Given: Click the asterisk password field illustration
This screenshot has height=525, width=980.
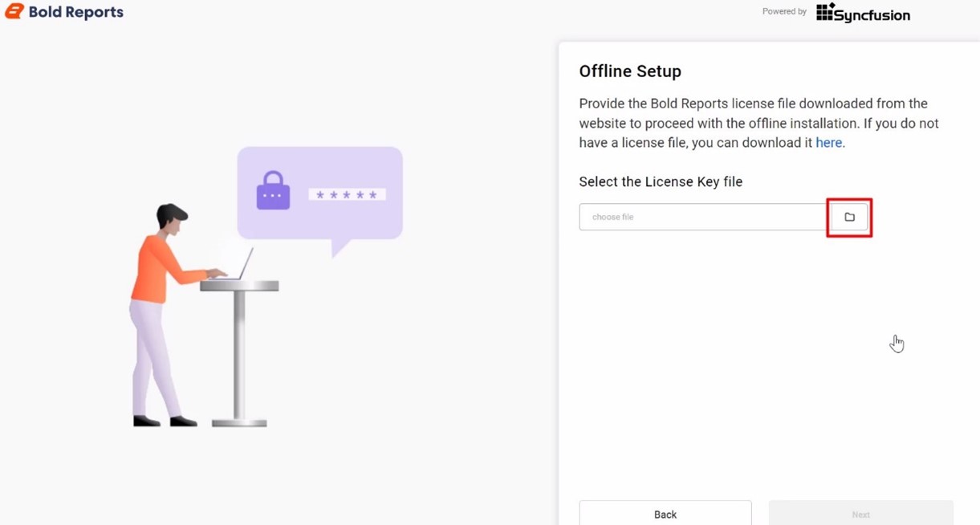Looking at the screenshot, I should 347,194.
